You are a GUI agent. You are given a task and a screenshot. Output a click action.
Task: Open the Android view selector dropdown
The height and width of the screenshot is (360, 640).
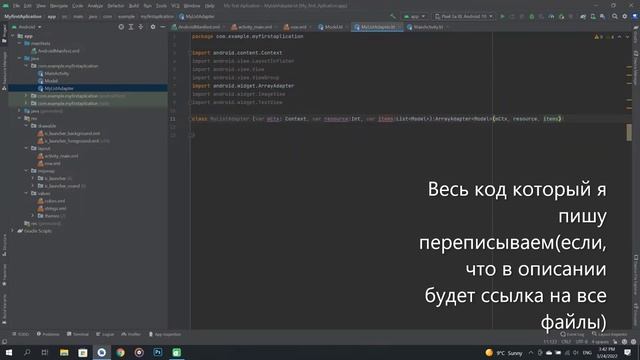(27, 27)
